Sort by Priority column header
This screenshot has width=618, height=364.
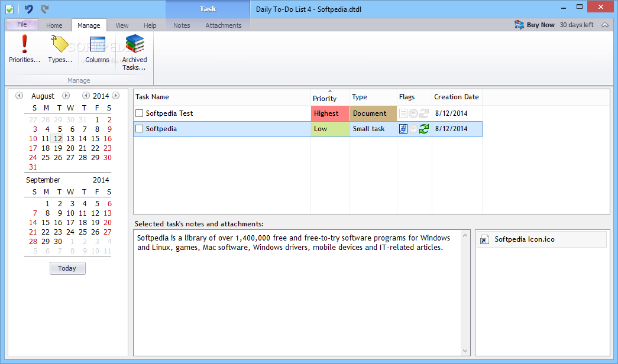coord(330,97)
